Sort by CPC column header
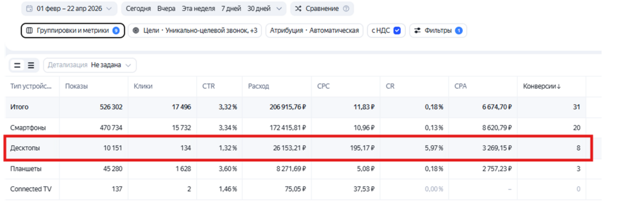 (323, 86)
